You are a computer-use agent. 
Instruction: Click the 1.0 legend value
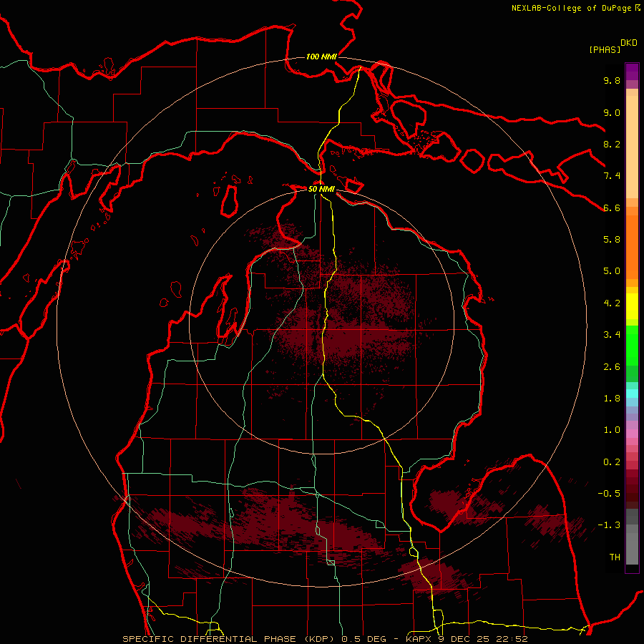(x=612, y=430)
